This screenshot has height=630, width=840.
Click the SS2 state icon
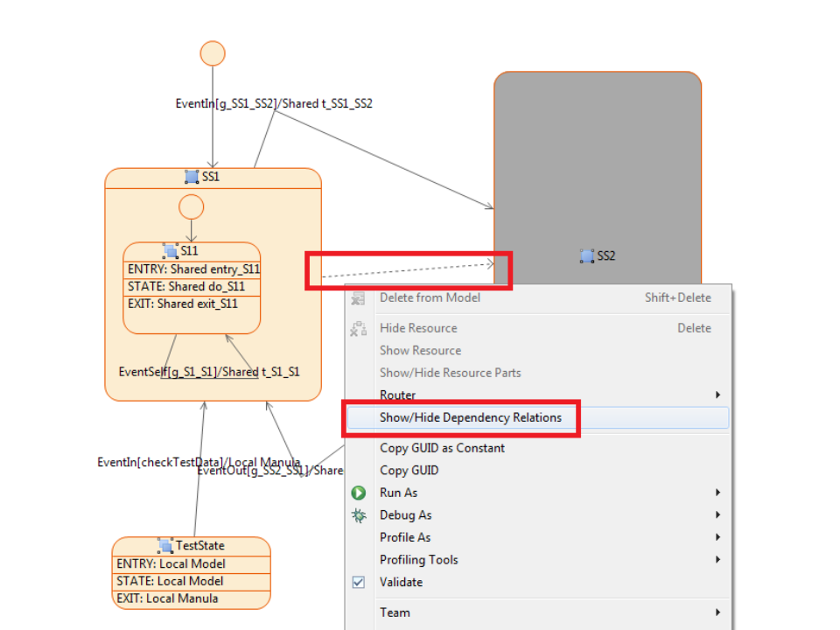587,255
